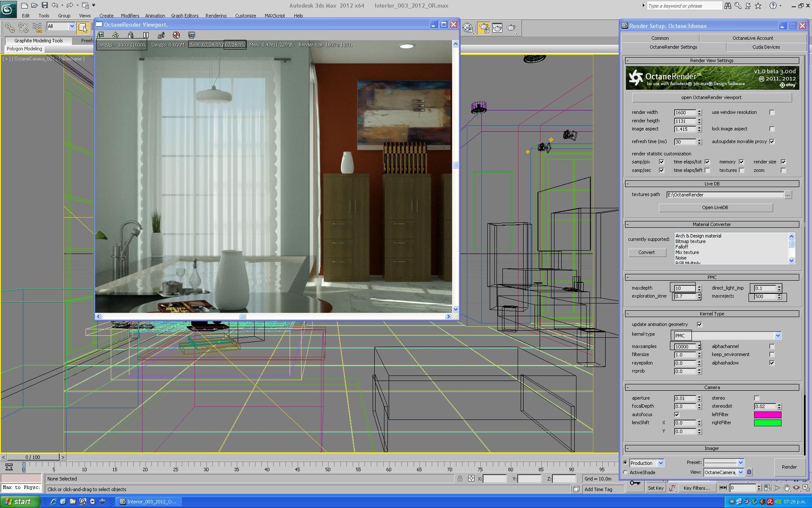Pause rendering in OctaneRender Viewport toolbar
Screen dimensions: 812x508
[x=146, y=35]
